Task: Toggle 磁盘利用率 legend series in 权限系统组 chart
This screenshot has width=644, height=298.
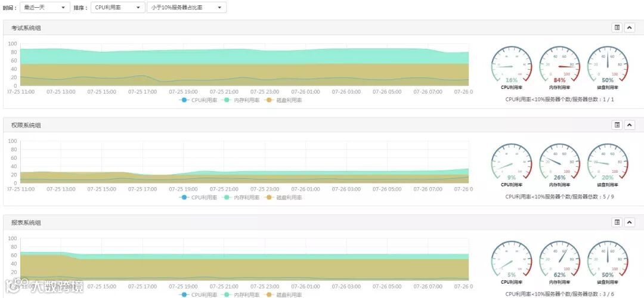Action: pos(283,197)
